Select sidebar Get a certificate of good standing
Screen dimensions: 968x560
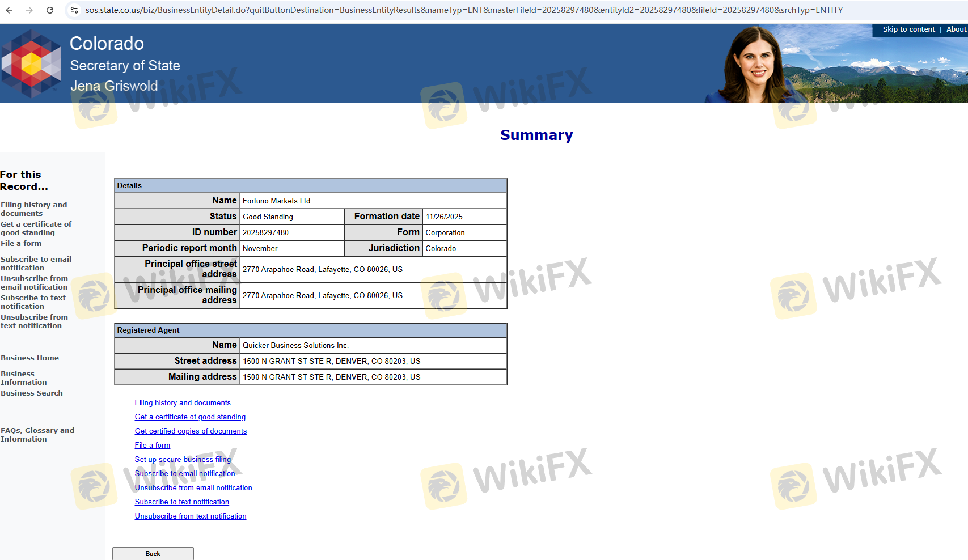(x=36, y=228)
